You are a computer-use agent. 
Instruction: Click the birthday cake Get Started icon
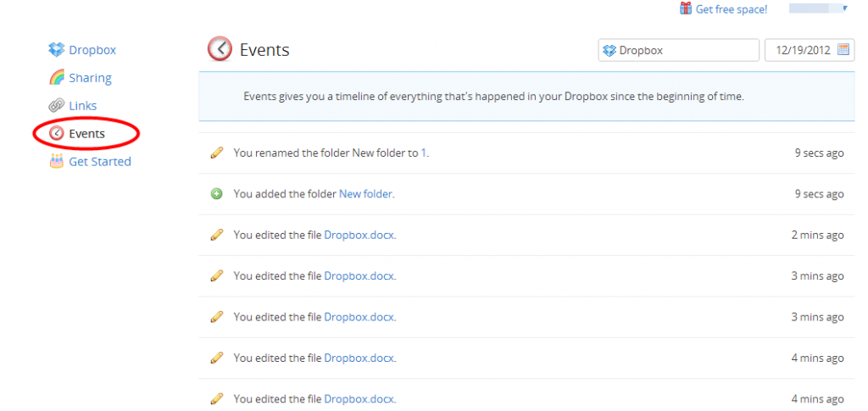click(57, 162)
